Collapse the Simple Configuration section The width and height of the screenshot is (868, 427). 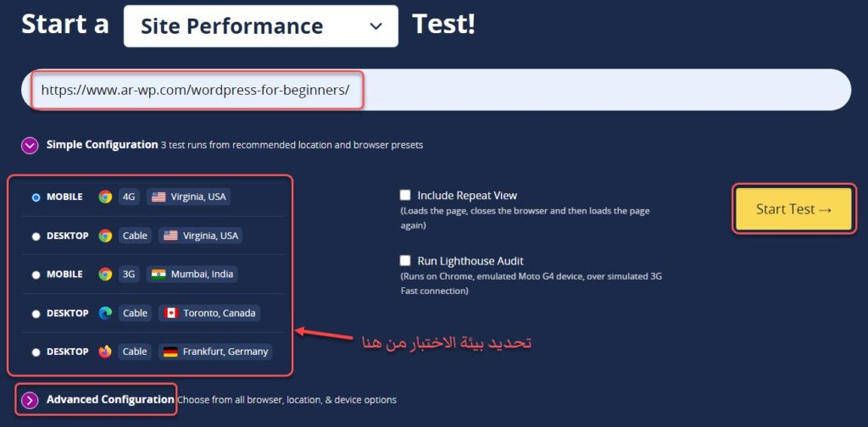click(x=31, y=145)
